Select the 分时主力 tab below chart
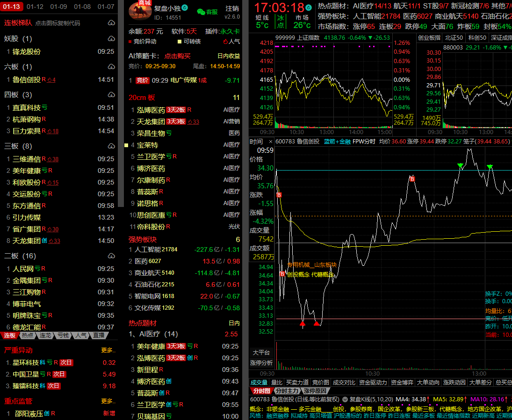Viewport: 512px width, 420px height. point(287,391)
